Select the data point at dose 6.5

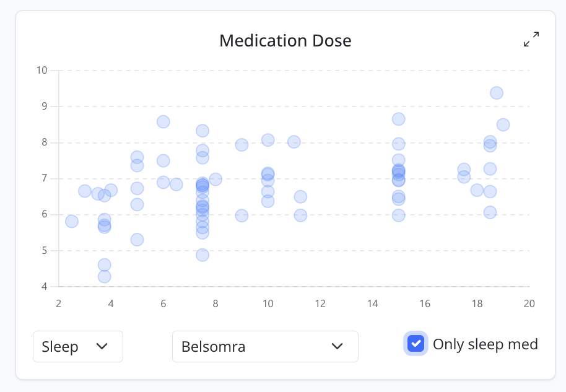pos(176,185)
